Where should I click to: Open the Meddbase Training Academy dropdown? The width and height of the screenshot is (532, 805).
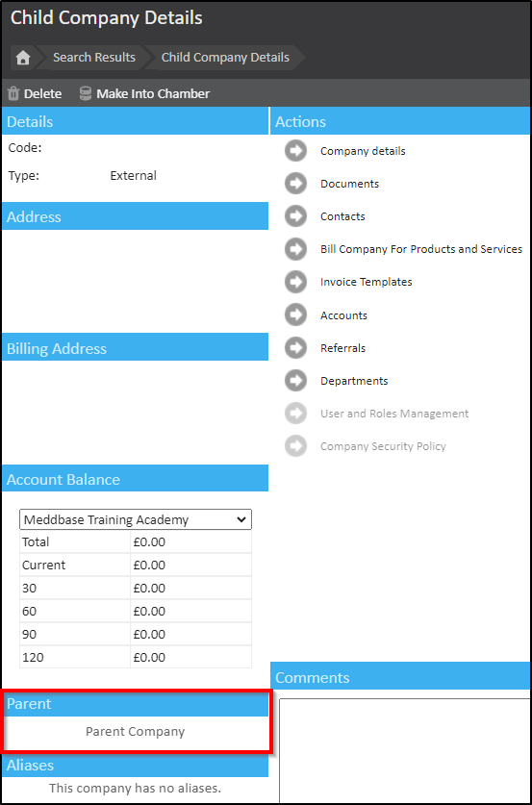pos(136,519)
